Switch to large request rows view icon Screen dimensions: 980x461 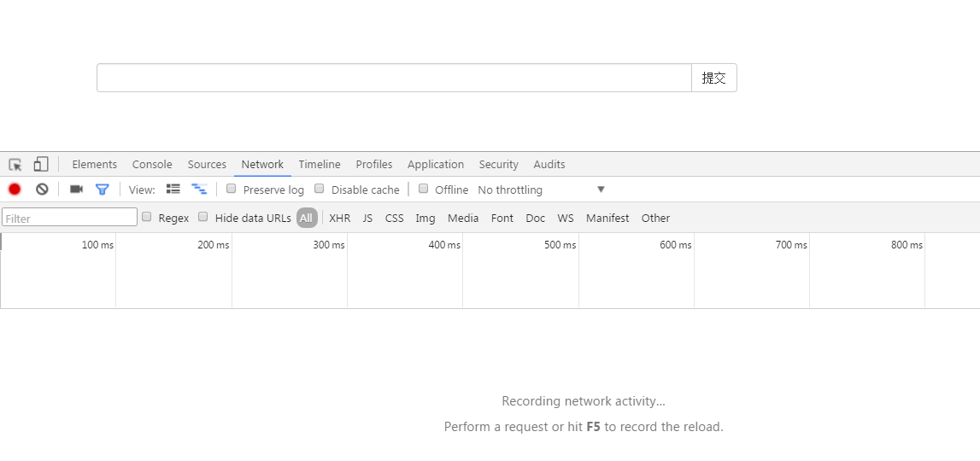click(x=173, y=190)
